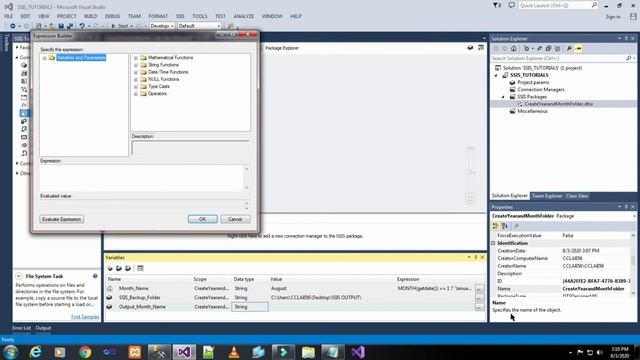Switch to Class View tab
Image resolution: width=640 pixels, height=360 pixels.
[x=577, y=196]
